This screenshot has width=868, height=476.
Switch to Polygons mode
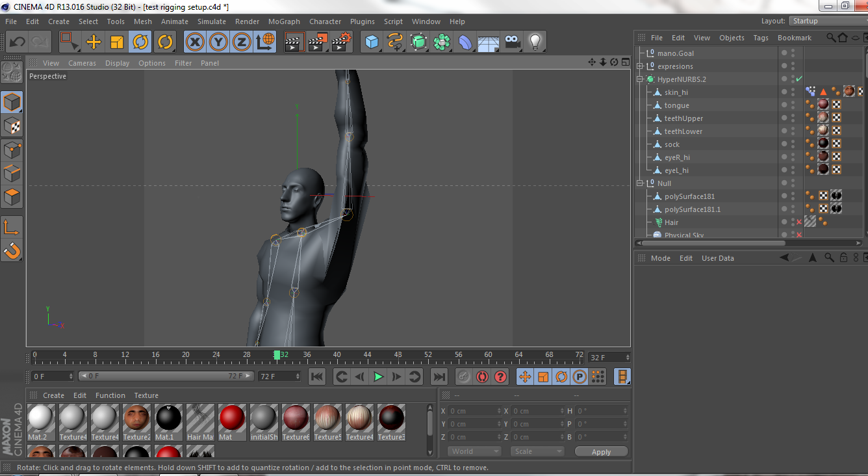click(x=12, y=197)
